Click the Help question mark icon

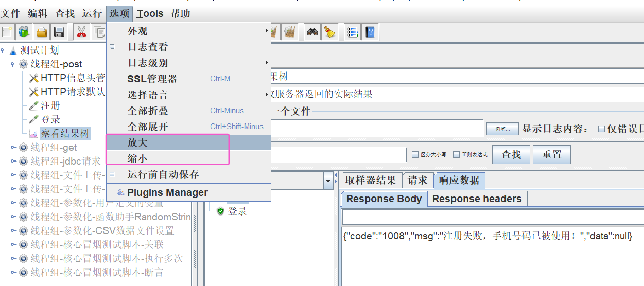(369, 32)
